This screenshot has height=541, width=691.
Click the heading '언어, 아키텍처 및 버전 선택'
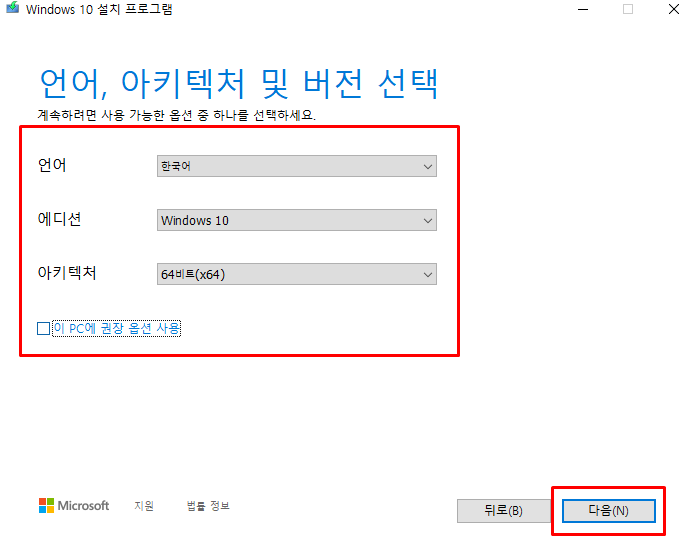239,84
